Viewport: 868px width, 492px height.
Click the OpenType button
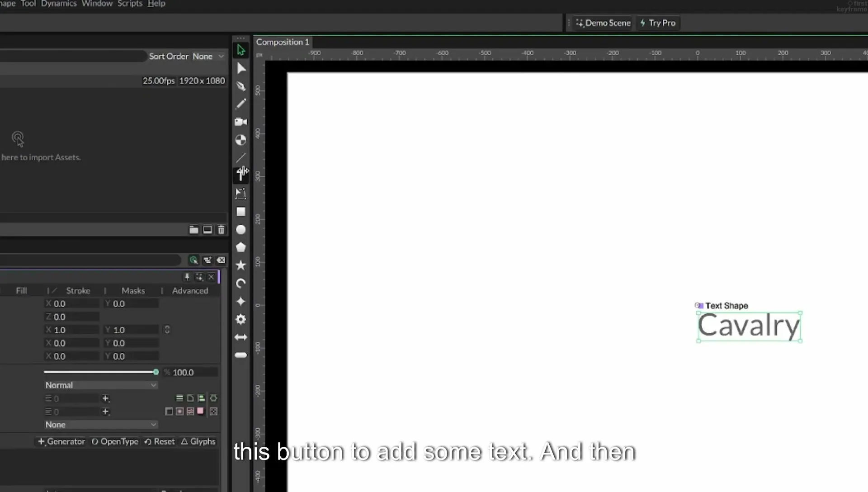pos(115,441)
